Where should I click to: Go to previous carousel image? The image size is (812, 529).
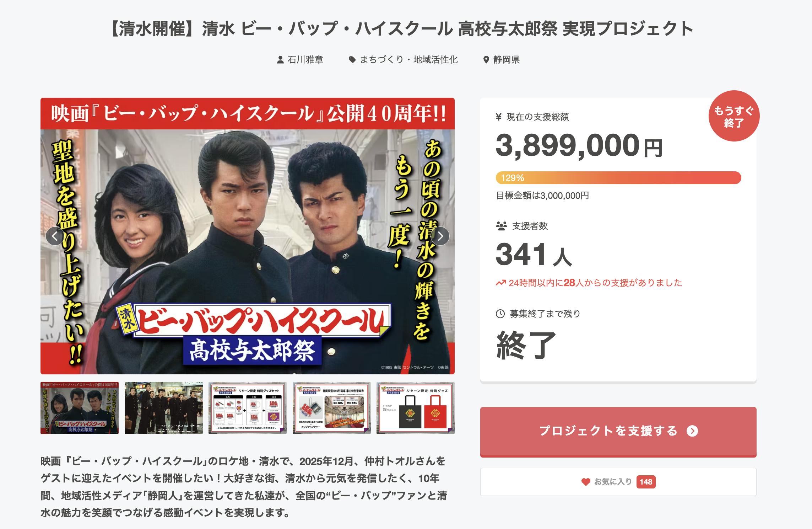55,236
